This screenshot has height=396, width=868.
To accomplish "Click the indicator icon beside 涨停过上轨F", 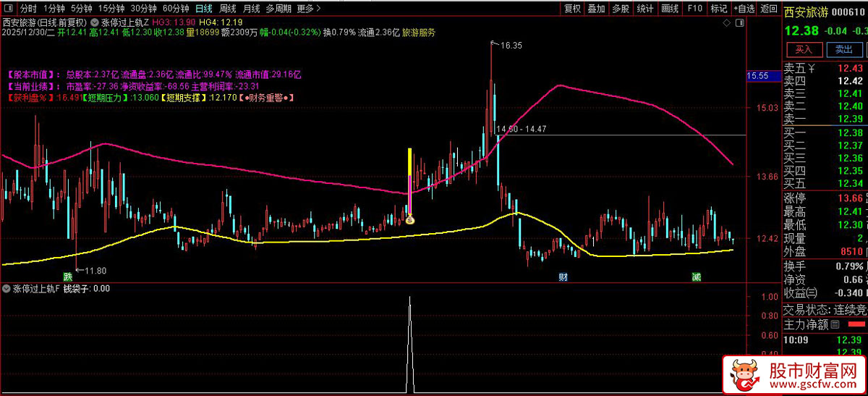I will (x=7, y=288).
